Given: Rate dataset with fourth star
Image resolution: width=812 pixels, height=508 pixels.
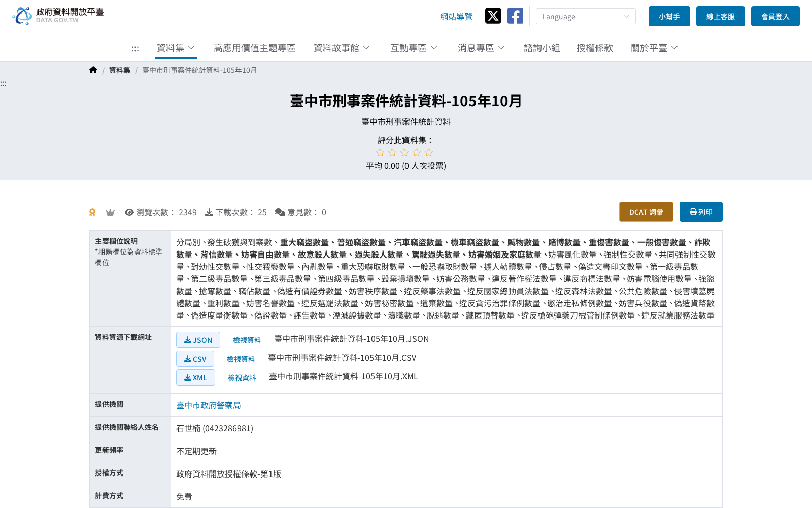Looking at the screenshot, I should [417, 152].
